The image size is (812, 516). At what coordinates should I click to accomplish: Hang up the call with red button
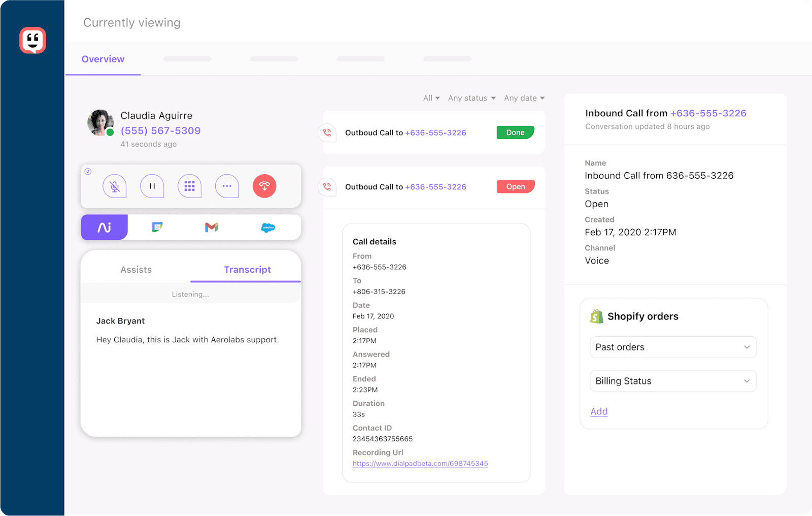[x=264, y=186]
